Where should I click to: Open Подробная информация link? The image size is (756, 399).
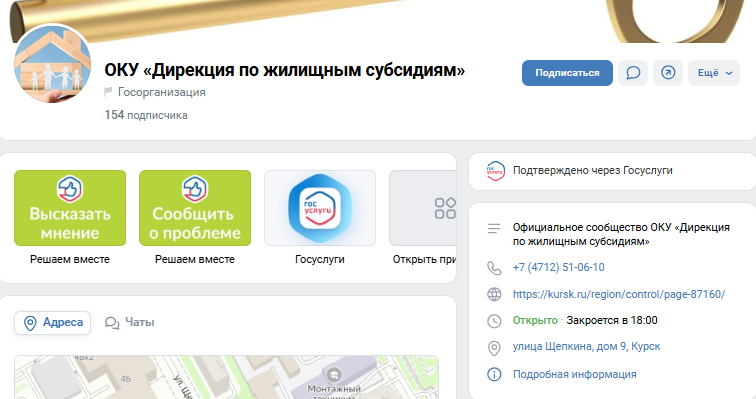click(574, 374)
